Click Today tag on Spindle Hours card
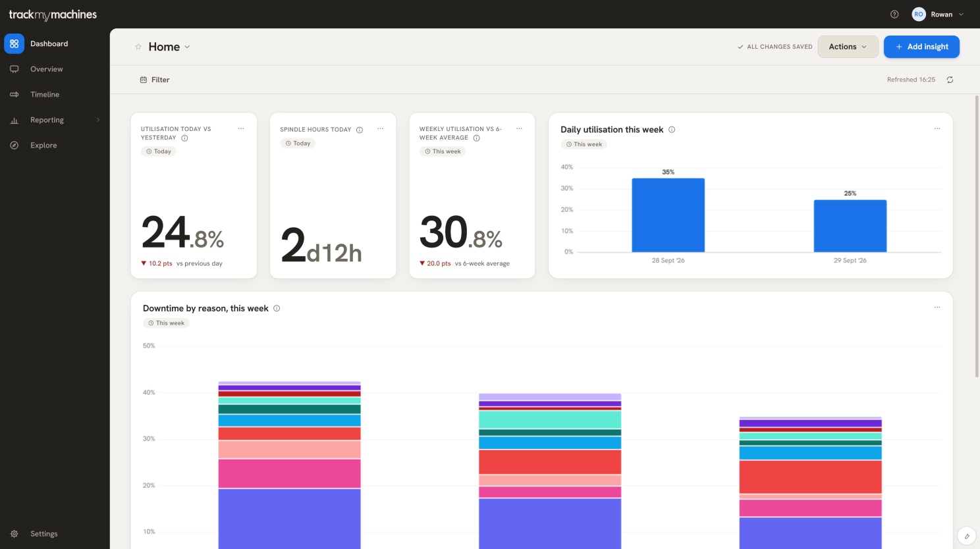The image size is (980, 549). [x=298, y=143]
